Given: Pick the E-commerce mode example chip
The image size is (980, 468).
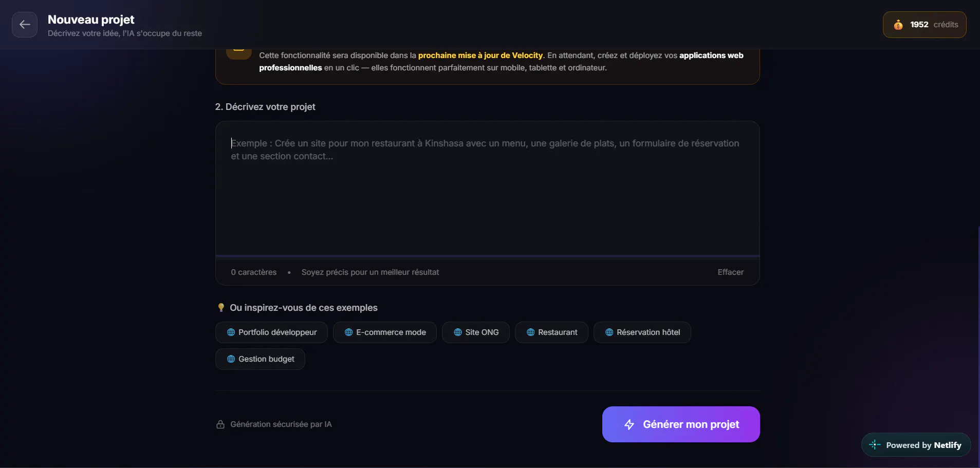Looking at the screenshot, I should click(x=385, y=332).
